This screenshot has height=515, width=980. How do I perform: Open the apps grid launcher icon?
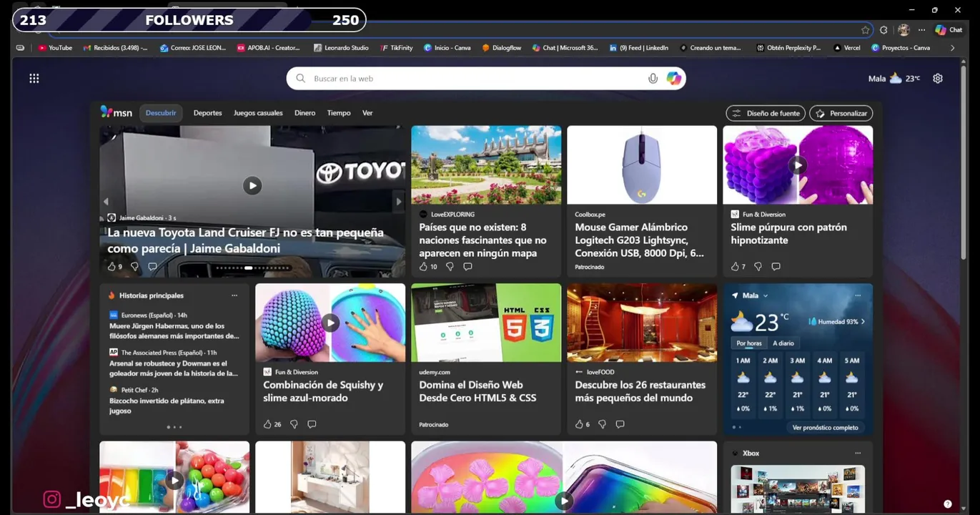pos(34,79)
